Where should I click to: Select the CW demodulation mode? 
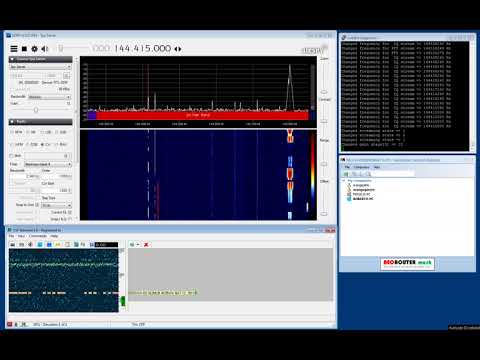[46, 144]
